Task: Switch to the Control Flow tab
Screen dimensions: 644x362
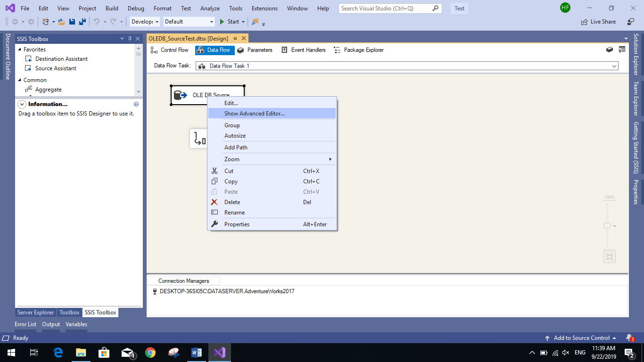Action: tap(170, 50)
